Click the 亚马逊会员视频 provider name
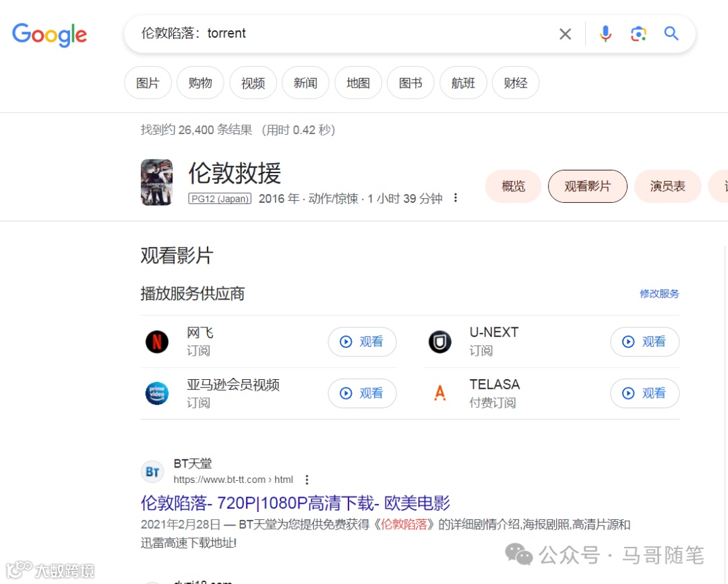This screenshot has width=728, height=584. click(x=233, y=385)
